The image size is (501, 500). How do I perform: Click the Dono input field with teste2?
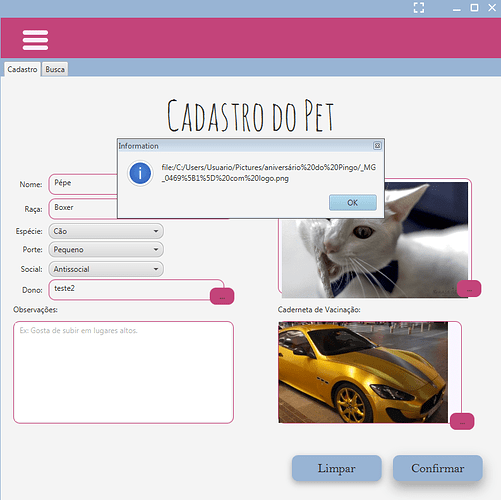click(x=136, y=290)
